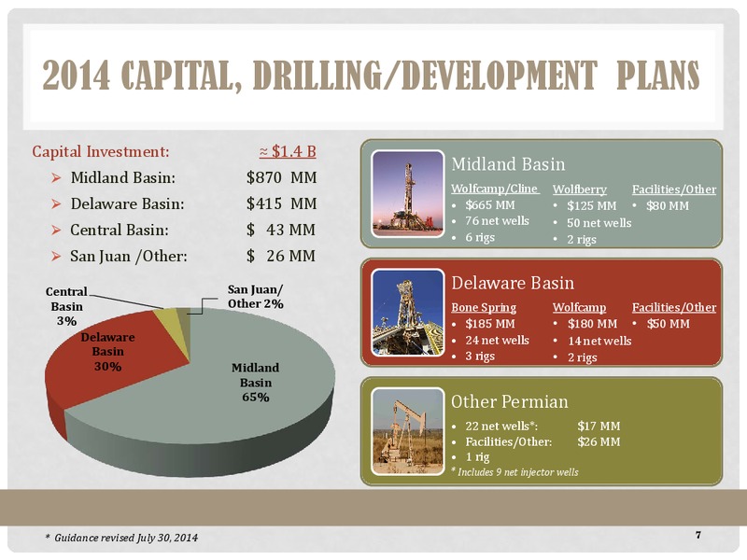Viewport: 747px width, 560px height.
Task: Click the '$ 26 MM' amount in the list
Action: tap(281, 256)
